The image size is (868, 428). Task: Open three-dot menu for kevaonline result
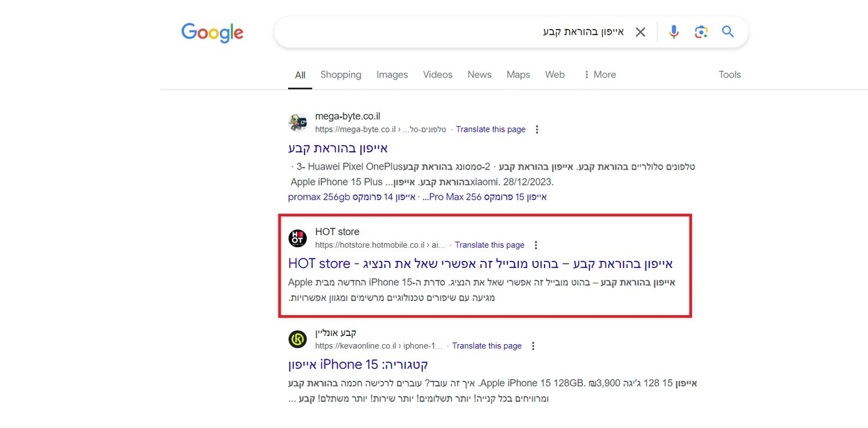pos(533,346)
